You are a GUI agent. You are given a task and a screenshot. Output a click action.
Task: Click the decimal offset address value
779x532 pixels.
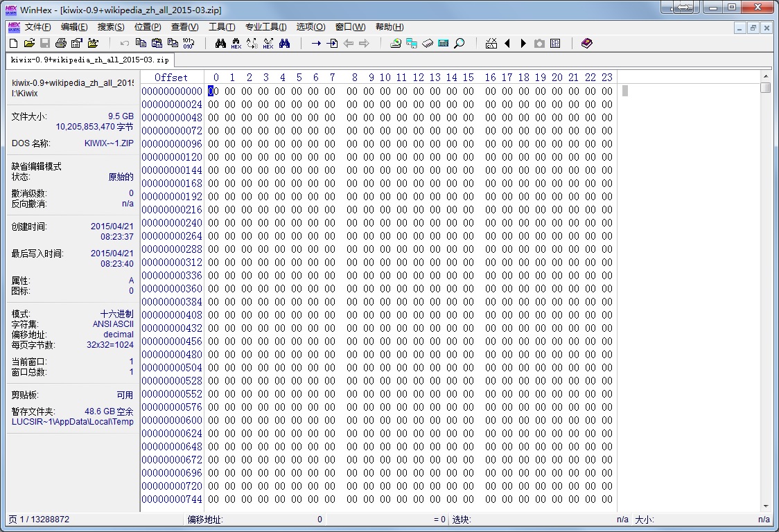click(119, 335)
